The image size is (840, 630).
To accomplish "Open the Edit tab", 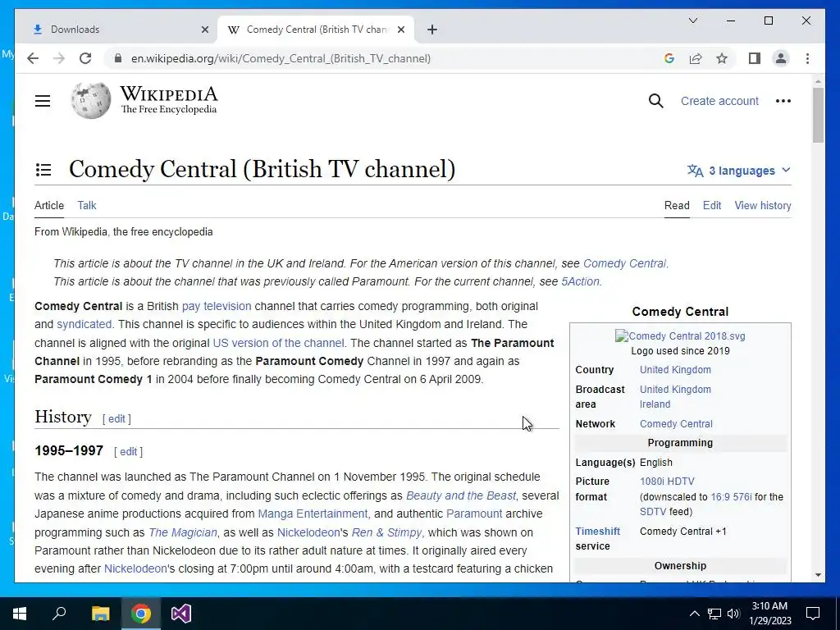I will tap(711, 205).
